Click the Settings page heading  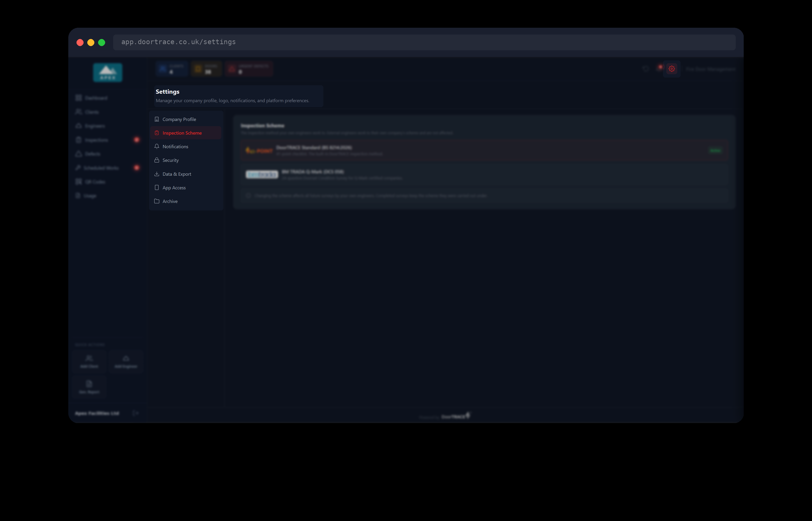coord(168,92)
